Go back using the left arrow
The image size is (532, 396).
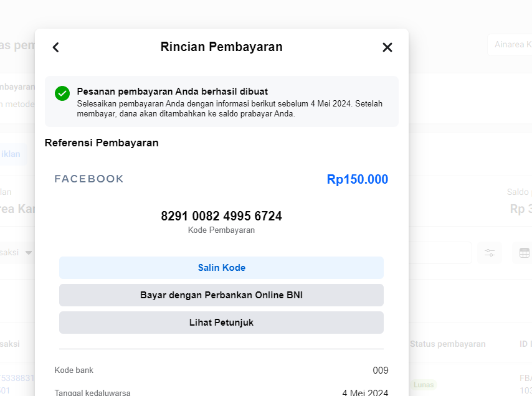pos(55,47)
